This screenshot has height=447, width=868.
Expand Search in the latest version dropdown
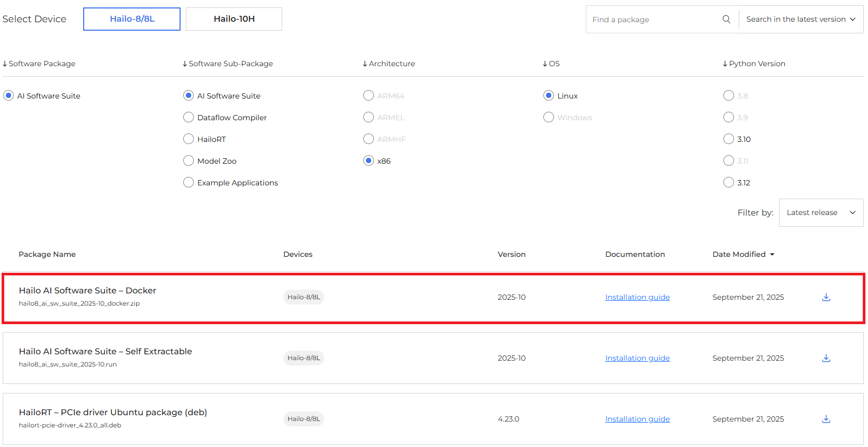point(801,20)
